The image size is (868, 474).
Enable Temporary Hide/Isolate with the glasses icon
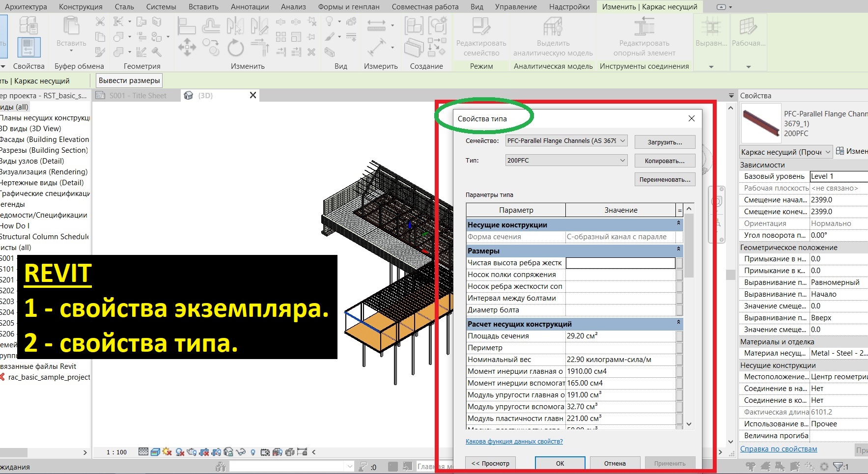pos(240,451)
